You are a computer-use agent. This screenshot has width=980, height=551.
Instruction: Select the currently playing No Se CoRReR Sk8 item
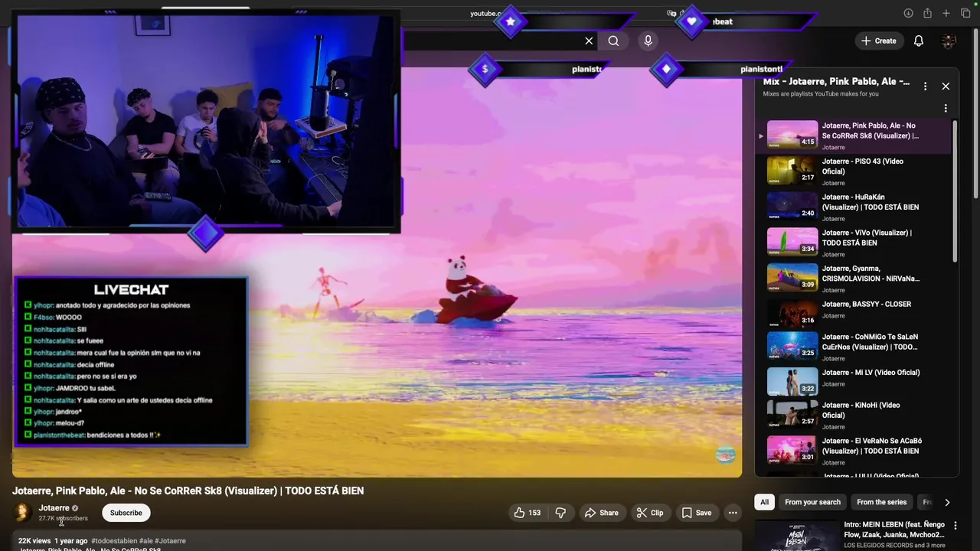[x=854, y=135]
